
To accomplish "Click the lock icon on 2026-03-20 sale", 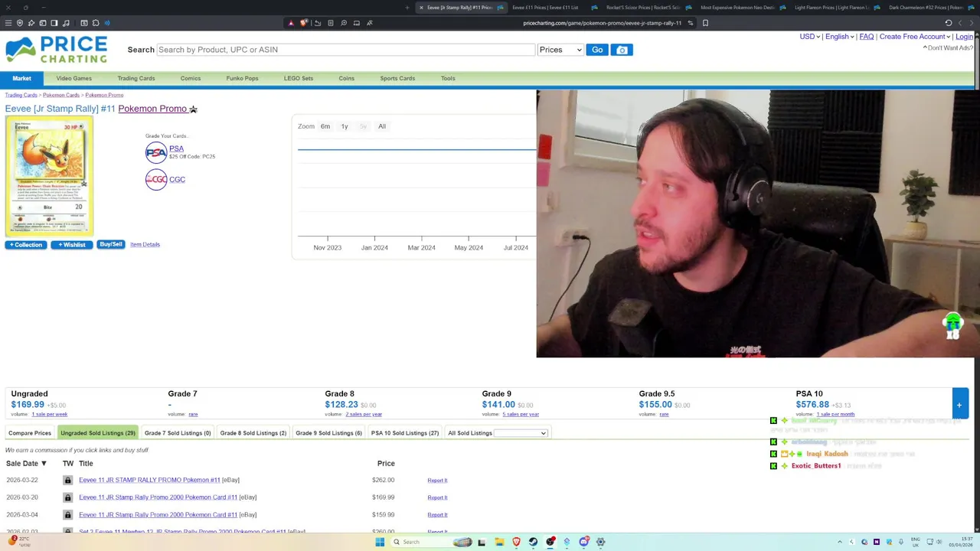I will pos(67,497).
